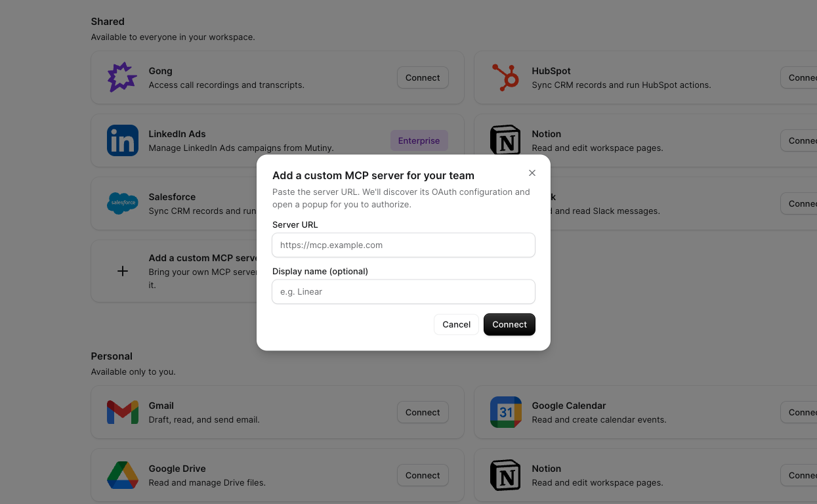Viewport: 817px width, 504px height.
Task: Click the black Connect button in dialog
Action: [x=509, y=325]
